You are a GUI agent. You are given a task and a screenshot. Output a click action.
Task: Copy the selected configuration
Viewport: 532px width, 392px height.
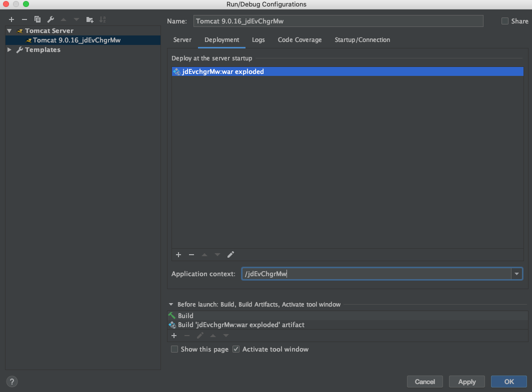(x=37, y=19)
